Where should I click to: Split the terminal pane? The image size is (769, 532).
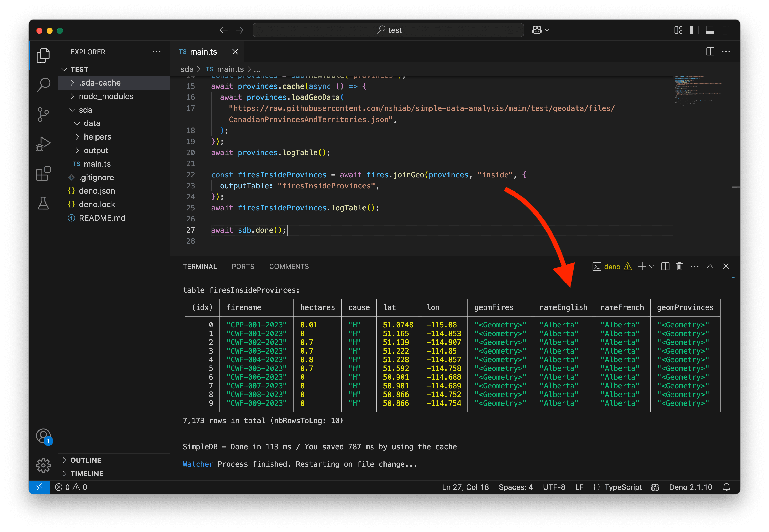click(x=665, y=266)
